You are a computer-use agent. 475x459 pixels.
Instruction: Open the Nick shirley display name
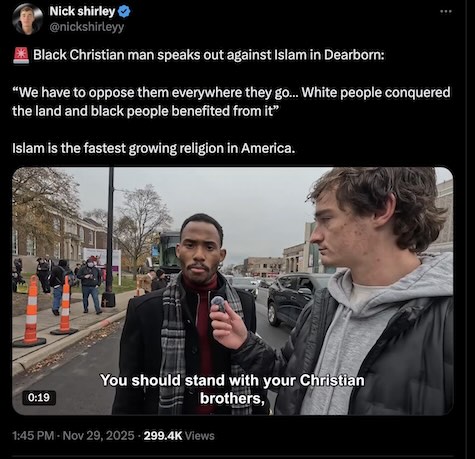coord(82,11)
